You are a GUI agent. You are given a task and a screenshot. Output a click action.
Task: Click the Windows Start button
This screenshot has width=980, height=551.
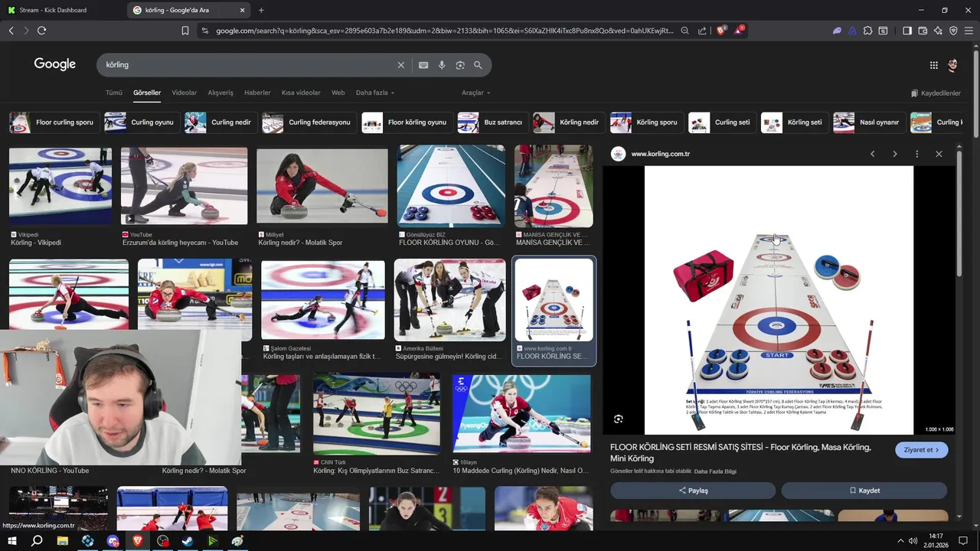tap(12, 541)
